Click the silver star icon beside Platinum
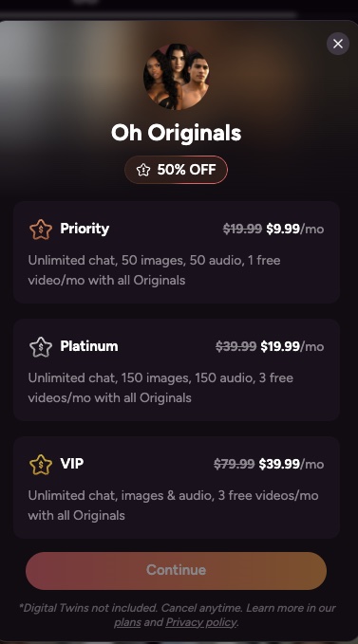Image resolution: width=358 pixels, height=644 pixels. click(41, 347)
